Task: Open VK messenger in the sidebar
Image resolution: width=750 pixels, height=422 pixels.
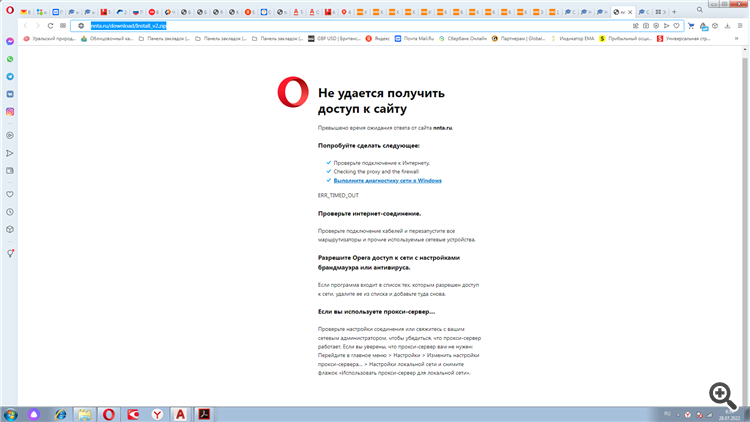Action: (10, 94)
